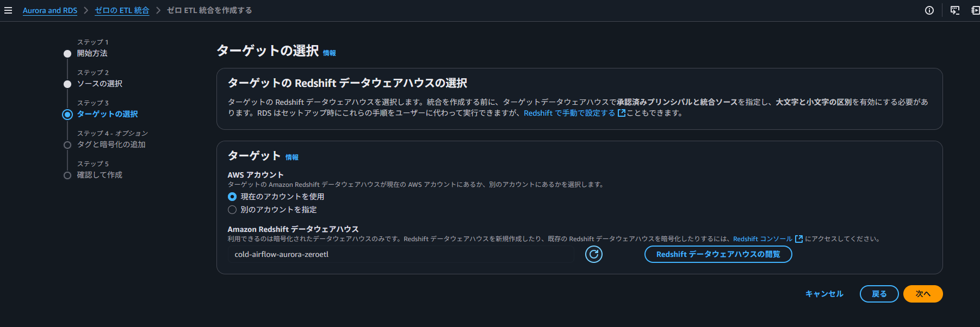Focus the cold-airflow-aurora-zeroetl data warehouse field
This screenshot has width=980, height=327.
tap(401, 254)
